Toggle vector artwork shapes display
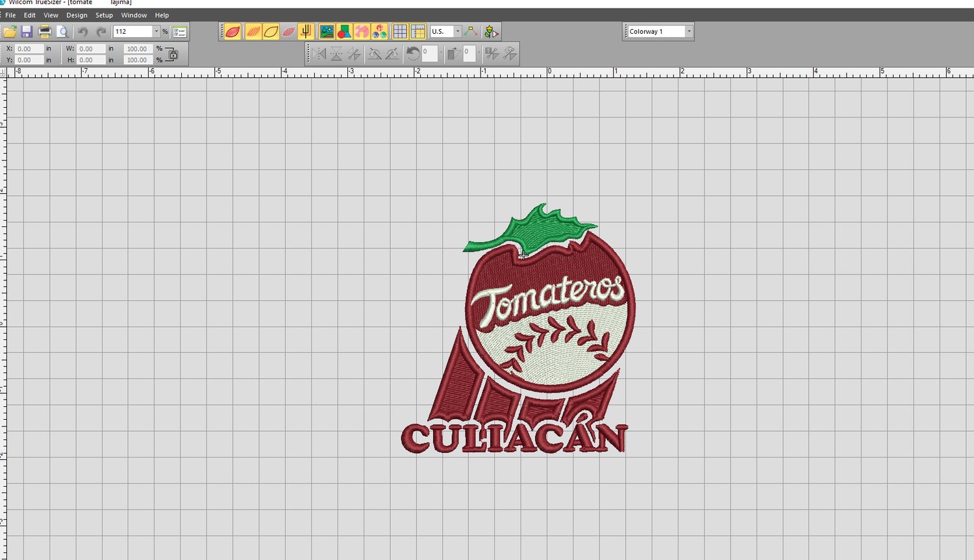Image resolution: width=974 pixels, height=560 pixels. coord(344,31)
